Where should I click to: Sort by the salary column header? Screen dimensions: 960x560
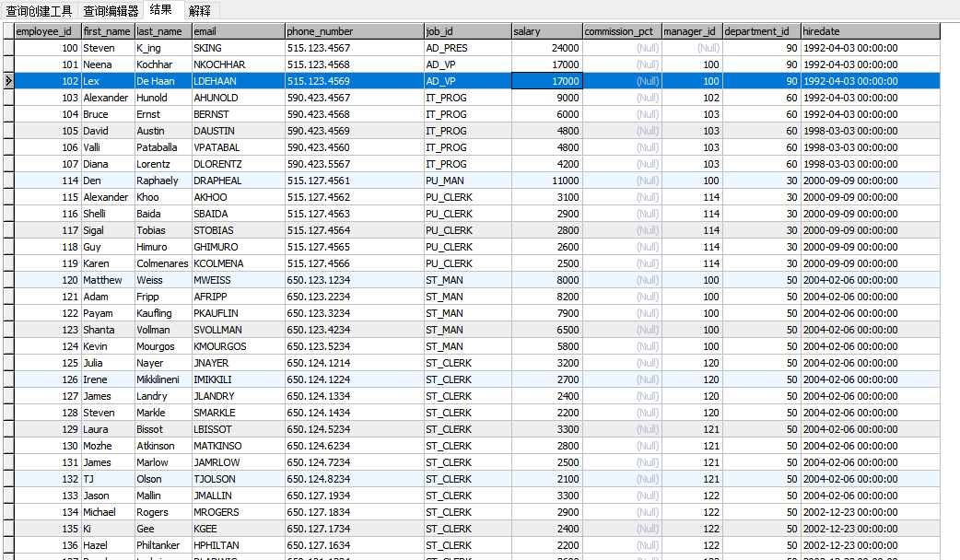click(x=546, y=31)
